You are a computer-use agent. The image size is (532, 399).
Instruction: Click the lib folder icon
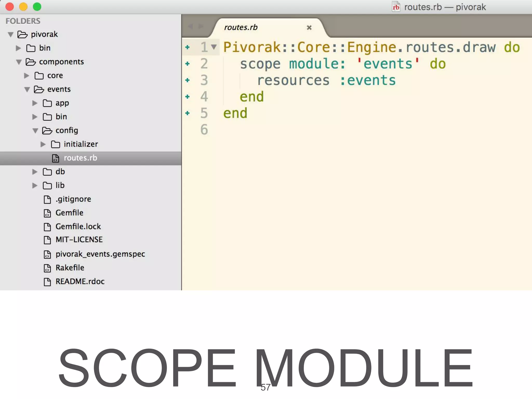[x=47, y=185]
